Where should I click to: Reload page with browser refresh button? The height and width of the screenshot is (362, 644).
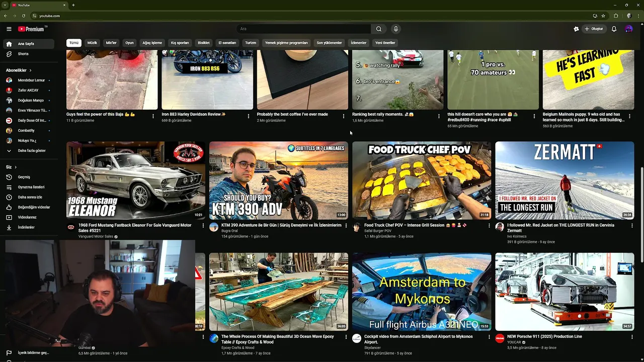[x=23, y=16]
